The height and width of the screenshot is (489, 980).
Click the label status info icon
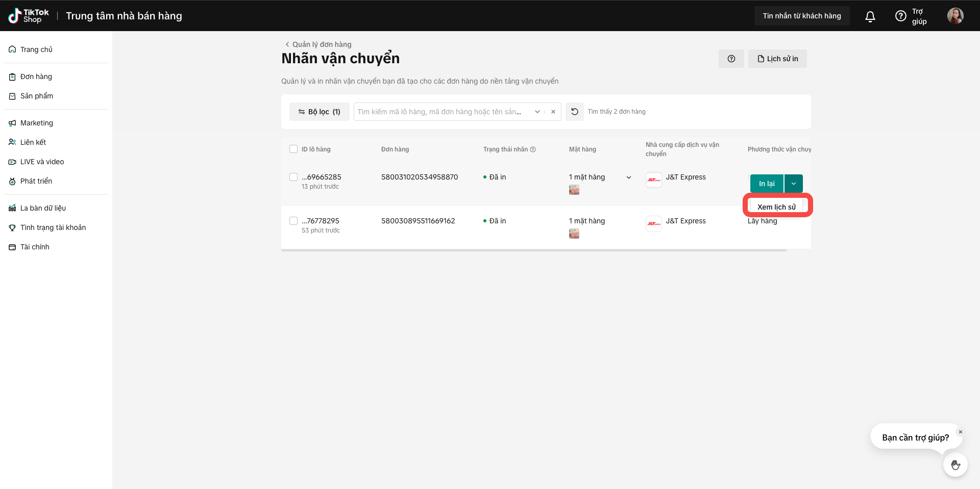pyautogui.click(x=533, y=149)
